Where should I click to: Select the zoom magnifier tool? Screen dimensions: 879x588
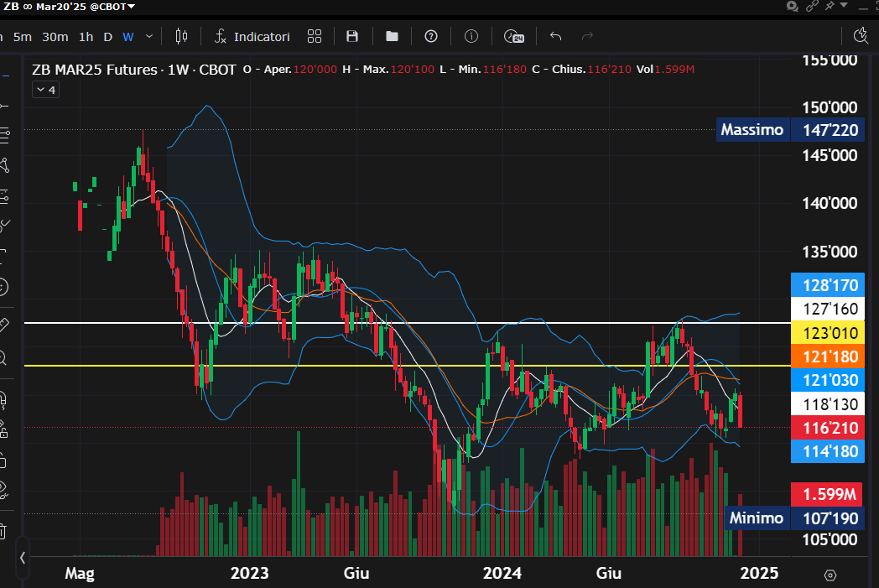tap(3, 358)
